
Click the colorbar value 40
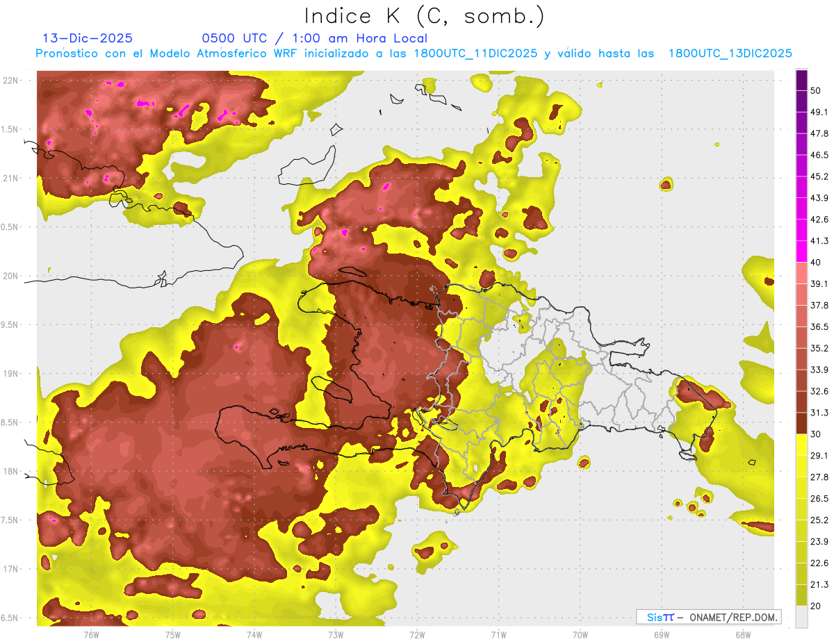click(817, 262)
